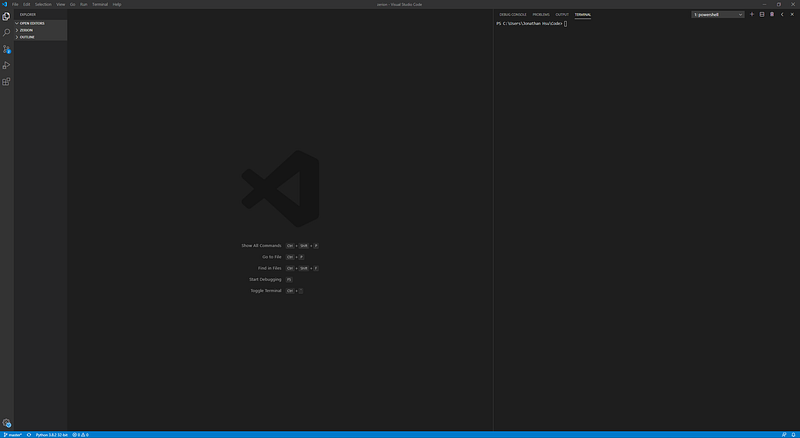Select the Python 3.8.2 32-bit interpreter
This screenshot has height=438, width=800.
tap(52, 435)
